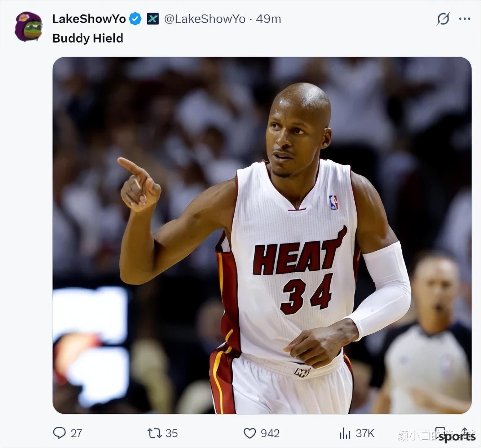Open the Heat player photo attachment
The height and width of the screenshot is (448, 481).
pos(262,235)
